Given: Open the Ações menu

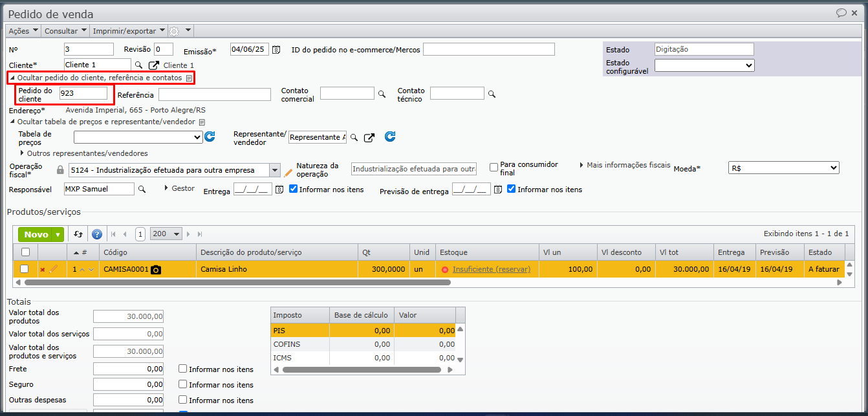Looking at the screenshot, I should click(23, 31).
